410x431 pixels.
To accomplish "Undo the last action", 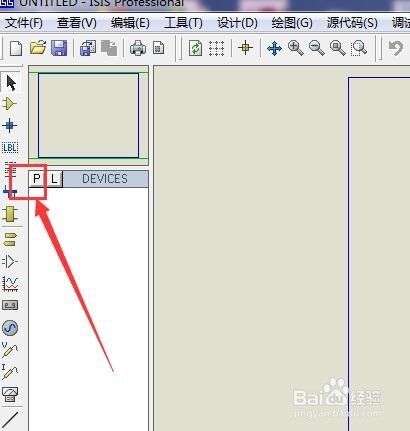I will click(396, 48).
